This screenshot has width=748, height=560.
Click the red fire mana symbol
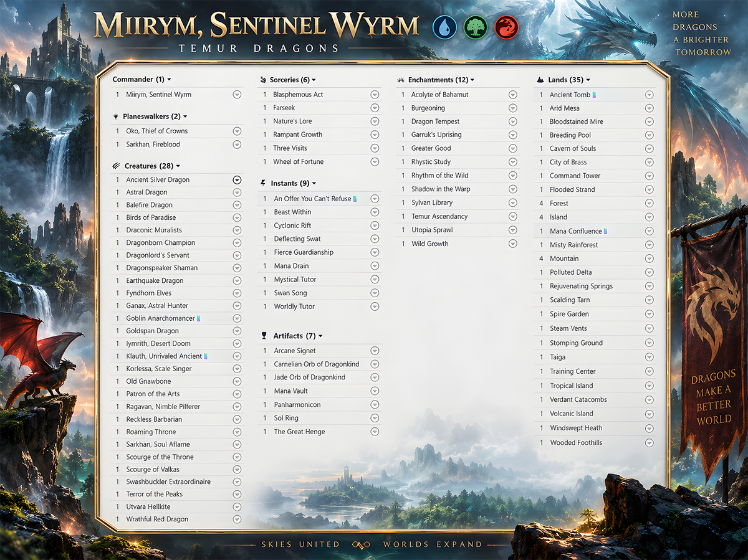(x=507, y=27)
